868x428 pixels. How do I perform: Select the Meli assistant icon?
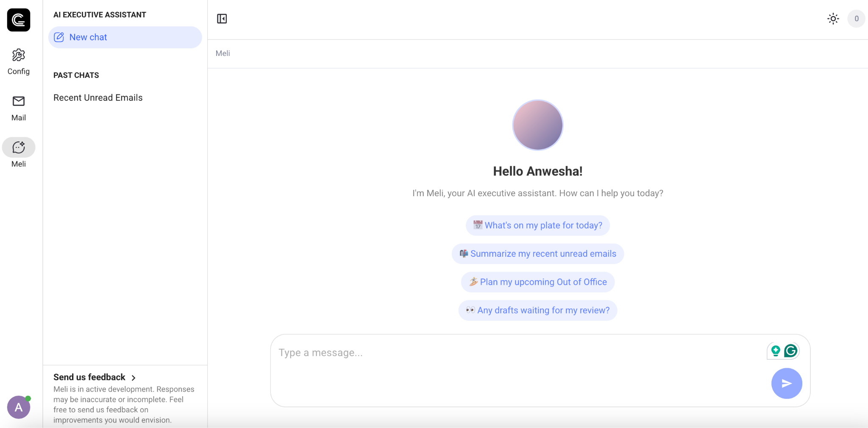click(18, 147)
